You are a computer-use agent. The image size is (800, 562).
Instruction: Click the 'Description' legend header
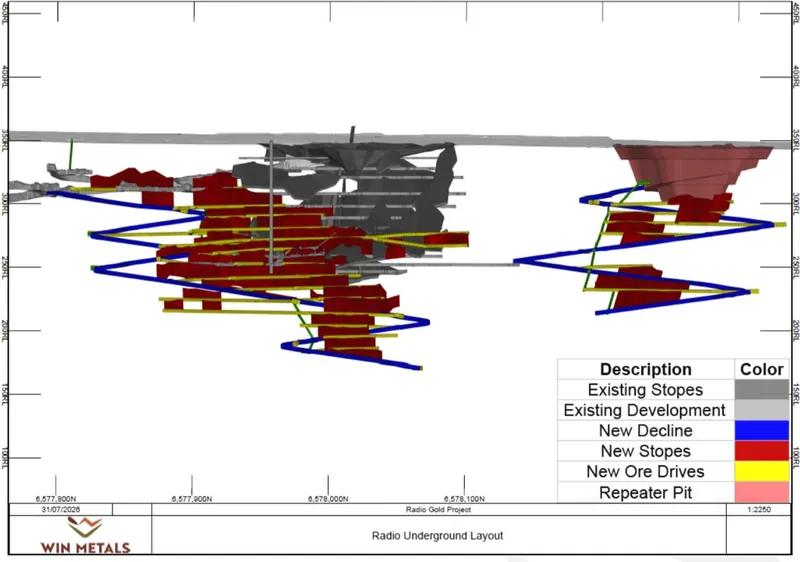point(645,369)
